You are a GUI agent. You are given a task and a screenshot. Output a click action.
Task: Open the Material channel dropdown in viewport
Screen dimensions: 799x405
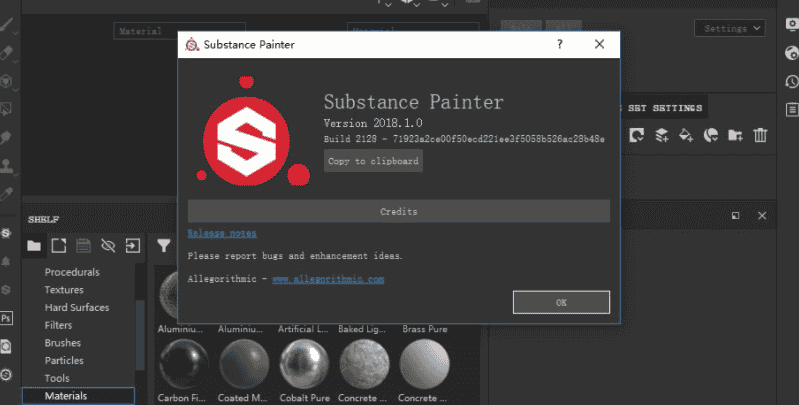point(179,31)
